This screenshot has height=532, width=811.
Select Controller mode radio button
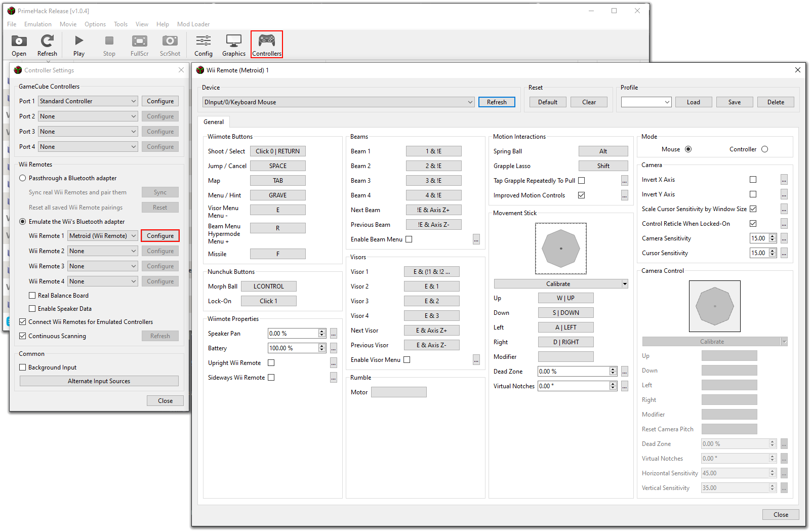(x=765, y=149)
